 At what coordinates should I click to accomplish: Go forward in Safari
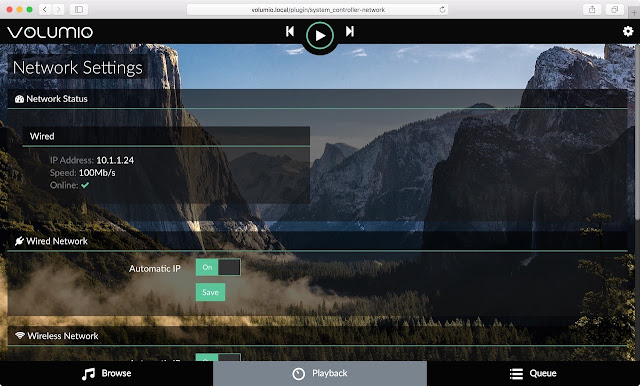[x=58, y=9]
